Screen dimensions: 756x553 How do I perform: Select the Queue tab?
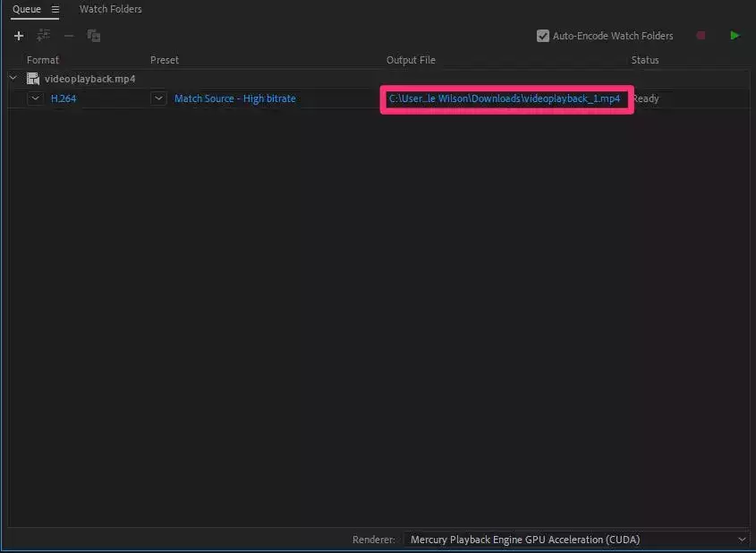coord(27,9)
